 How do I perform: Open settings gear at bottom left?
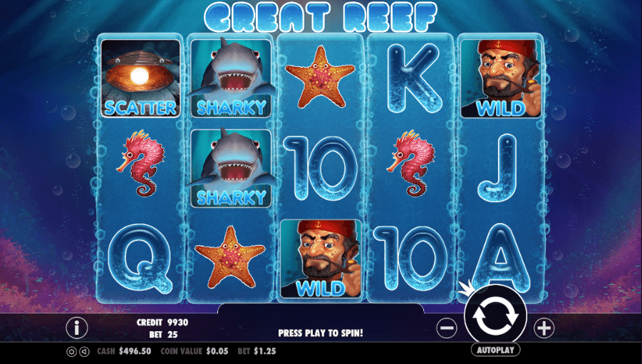[x=71, y=351]
